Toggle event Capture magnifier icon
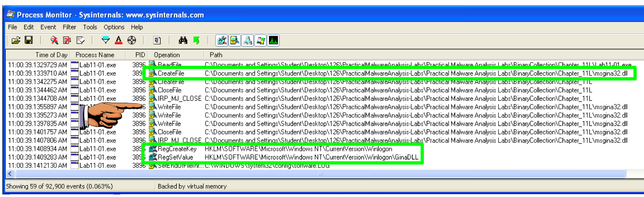The height and width of the screenshot is (197, 644). point(54,41)
